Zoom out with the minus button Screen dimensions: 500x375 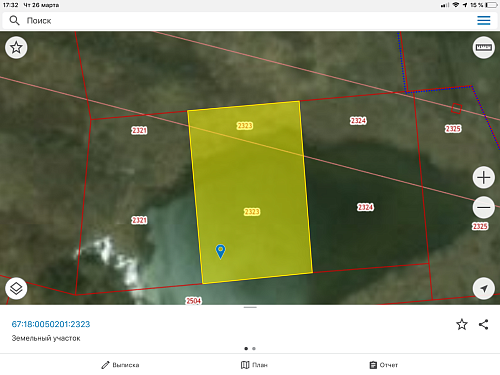tap(483, 207)
